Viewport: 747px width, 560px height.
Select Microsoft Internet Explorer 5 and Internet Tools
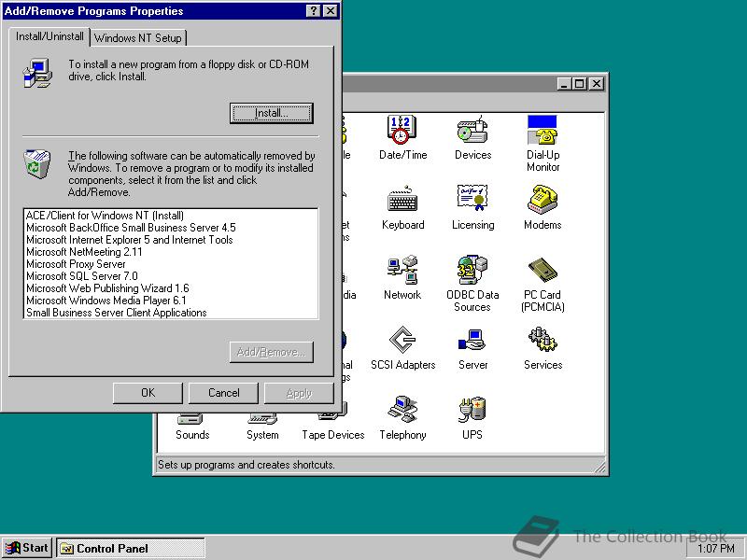(171, 240)
